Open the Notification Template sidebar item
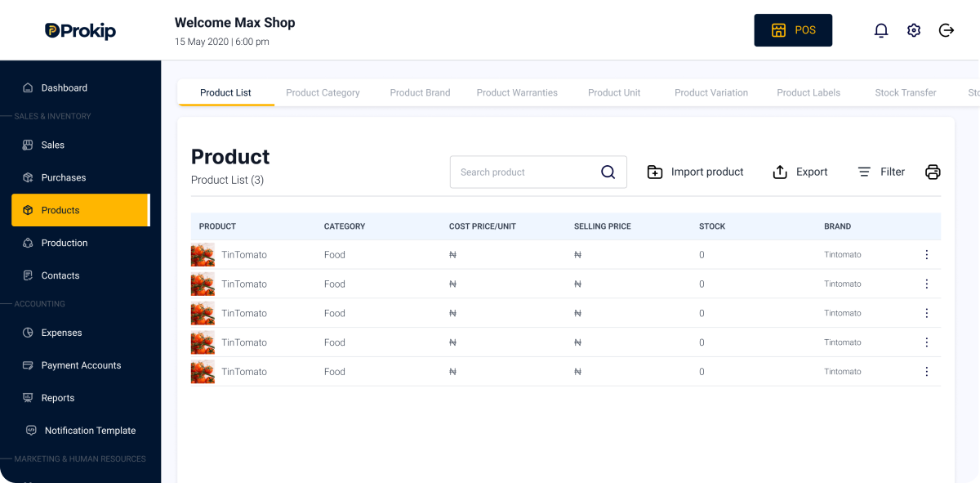The height and width of the screenshot is (483, 980). tap(90, 431)
